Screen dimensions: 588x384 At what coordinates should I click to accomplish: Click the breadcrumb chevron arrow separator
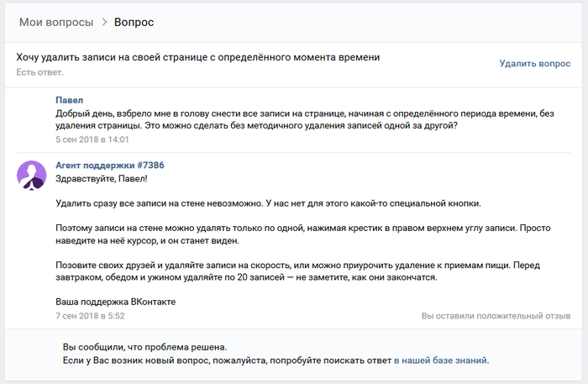pos(105,22)
